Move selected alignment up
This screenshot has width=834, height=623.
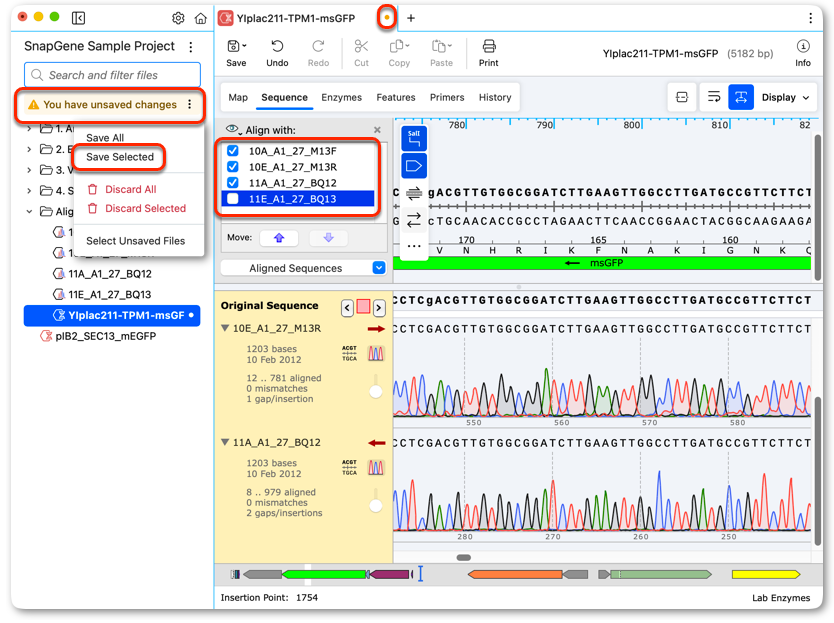(279, 238)
